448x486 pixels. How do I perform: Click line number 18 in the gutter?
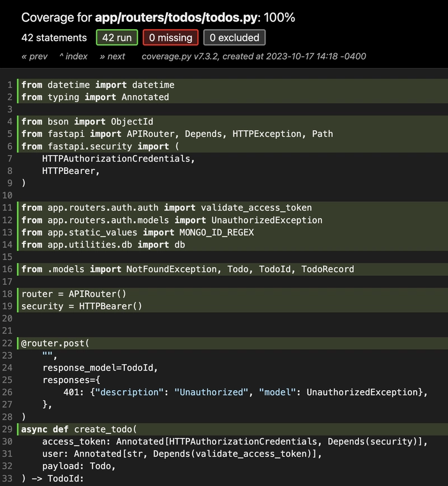point(7,294)
